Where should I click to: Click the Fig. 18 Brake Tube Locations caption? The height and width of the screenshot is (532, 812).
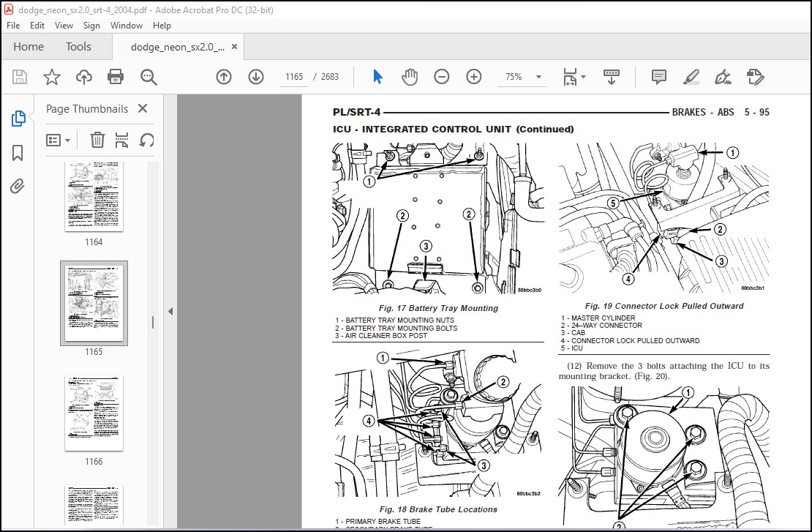(438, 510)
